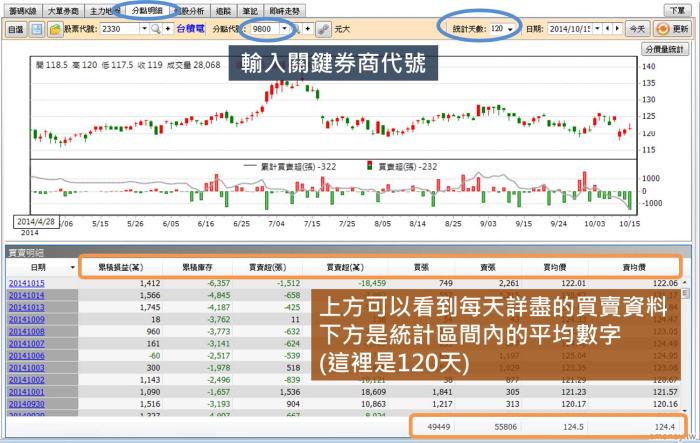
Task: Click the save disk icon
Action: tap(37, 29)
